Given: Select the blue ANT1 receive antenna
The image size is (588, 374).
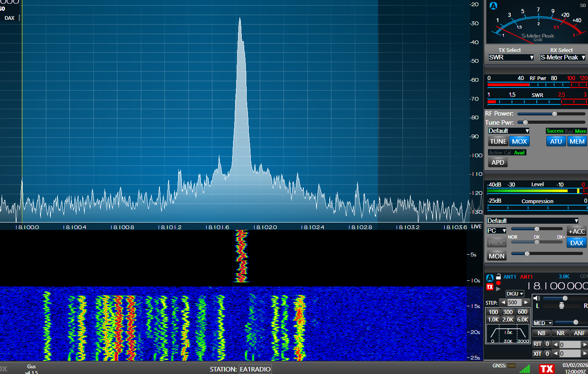Looking at the screenshot, I should (509, 277).
